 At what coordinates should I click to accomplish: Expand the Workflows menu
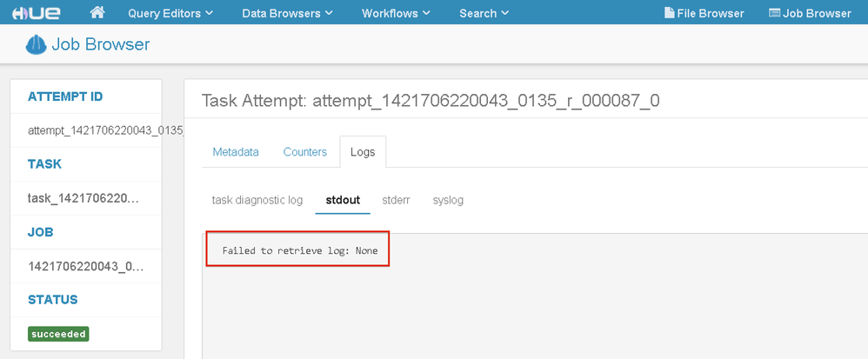396,13
